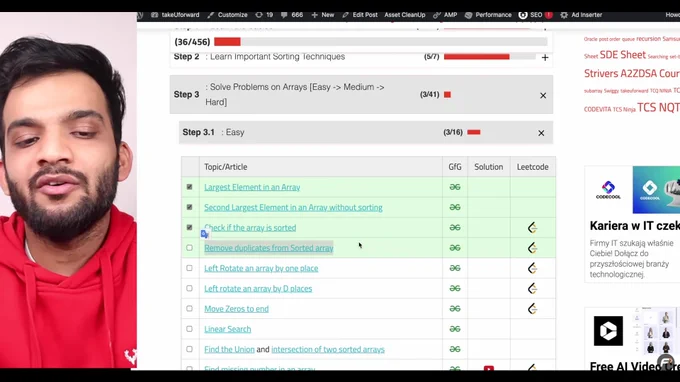Open Move Zeros to end link
This screenshot has width=680, height=382.
point(236,309)
